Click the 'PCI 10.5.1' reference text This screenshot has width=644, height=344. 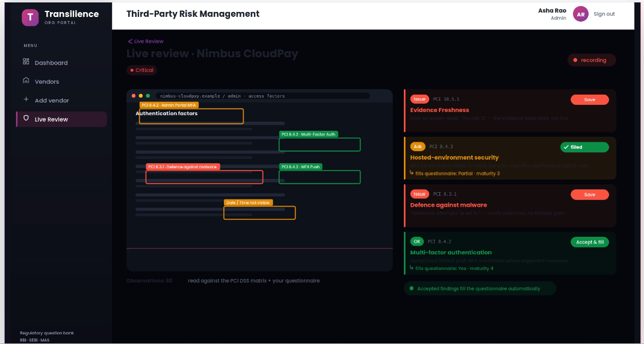click(x=446, y=99)
